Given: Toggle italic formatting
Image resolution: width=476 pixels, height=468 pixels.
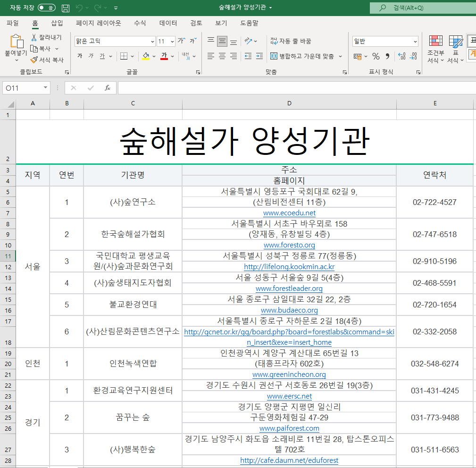Looking at the screenshot, I should pos(91,56).
